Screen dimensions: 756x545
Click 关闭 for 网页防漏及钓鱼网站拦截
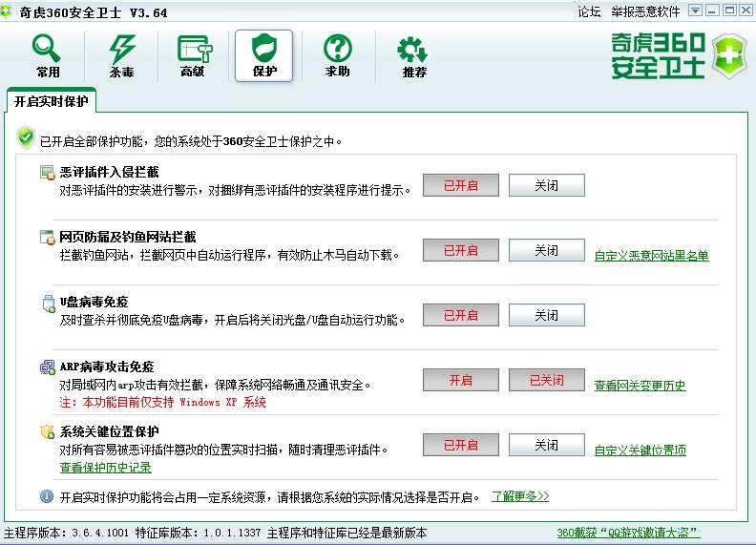point(547,250)
